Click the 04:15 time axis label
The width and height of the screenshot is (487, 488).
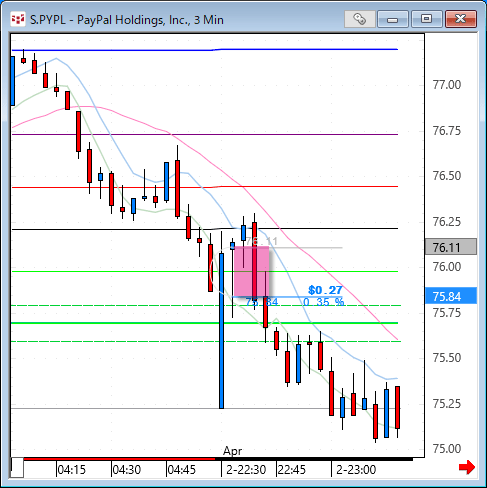(72, 470)
